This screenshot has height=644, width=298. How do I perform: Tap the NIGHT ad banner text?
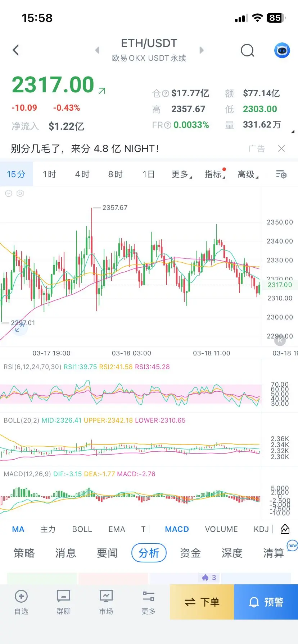(x=85, y=148)
